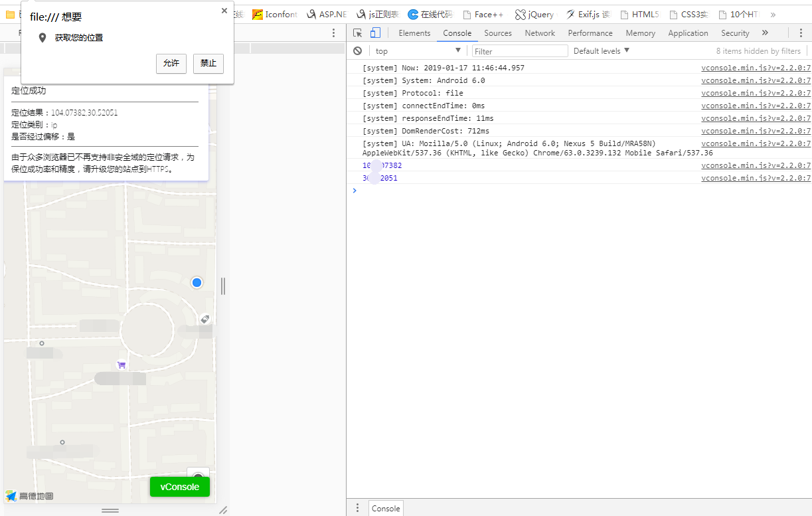The image size is (812, 516).
Task: Open the Application tab
Action: tap(688, 33)
